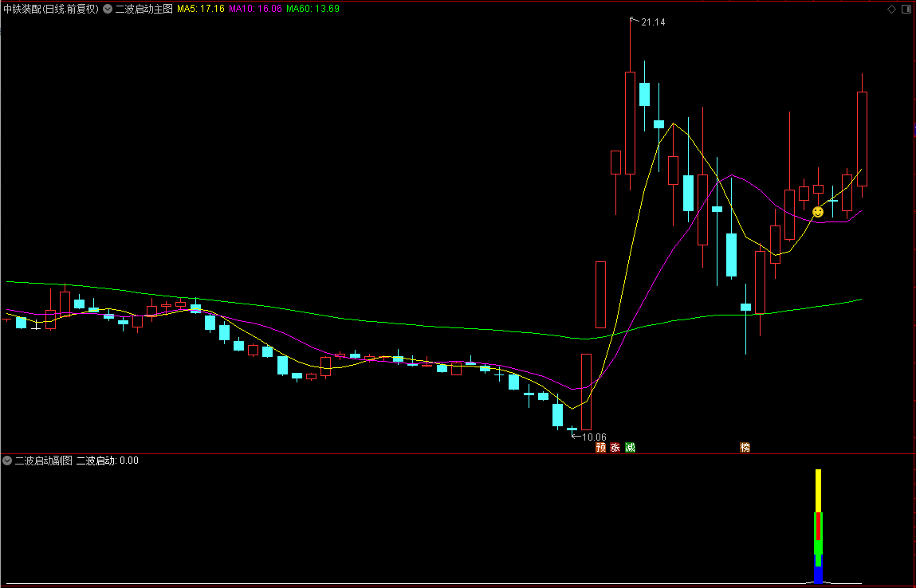Viewport: 916px width, 588px height.
Task: Click the brown 榜 event marker icon
Action: 745,447
